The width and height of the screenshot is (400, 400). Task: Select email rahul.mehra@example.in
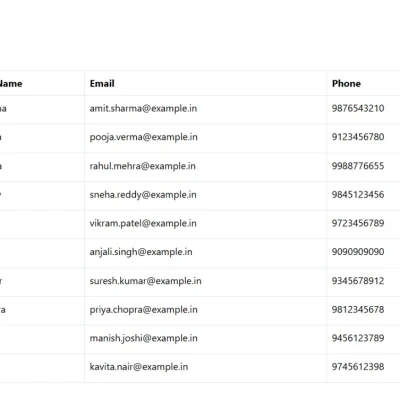tap(143, 166)
